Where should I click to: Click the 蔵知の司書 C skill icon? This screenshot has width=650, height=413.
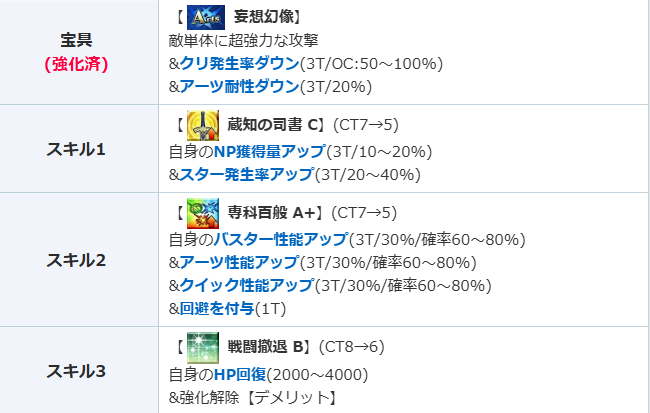(x=203, y=126)
